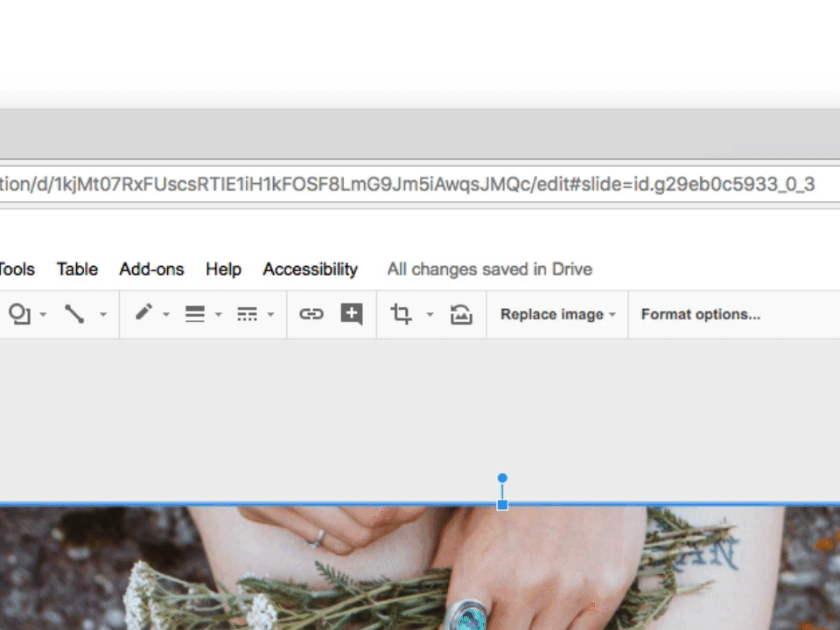Open the Tools menu
840x630 pixels.
coord(17,269)
